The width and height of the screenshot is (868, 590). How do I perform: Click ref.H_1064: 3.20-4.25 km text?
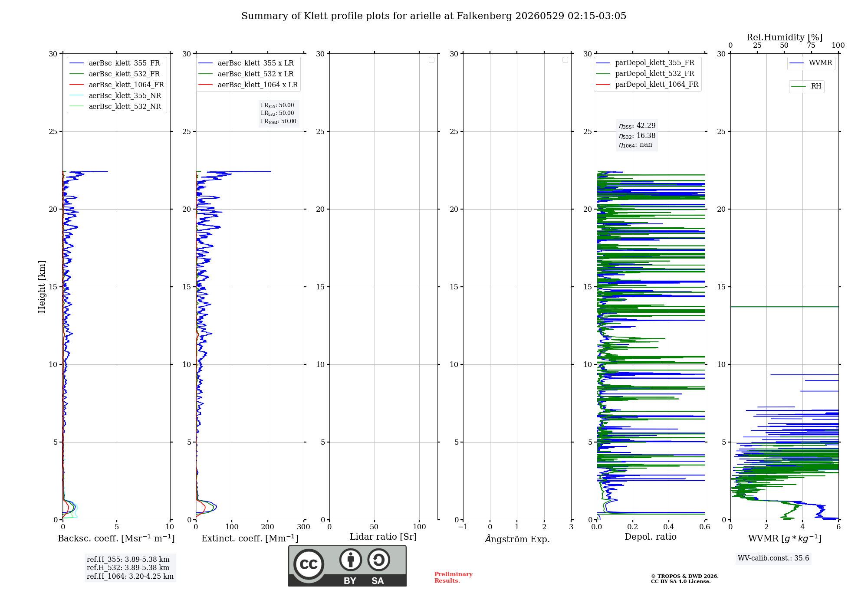[130, 577]
